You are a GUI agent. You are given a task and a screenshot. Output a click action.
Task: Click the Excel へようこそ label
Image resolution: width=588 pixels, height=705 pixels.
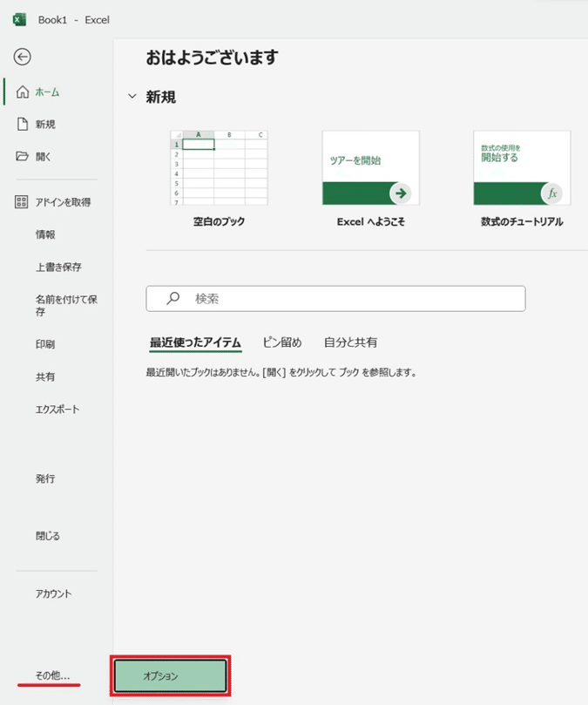[x=371, y=221]
